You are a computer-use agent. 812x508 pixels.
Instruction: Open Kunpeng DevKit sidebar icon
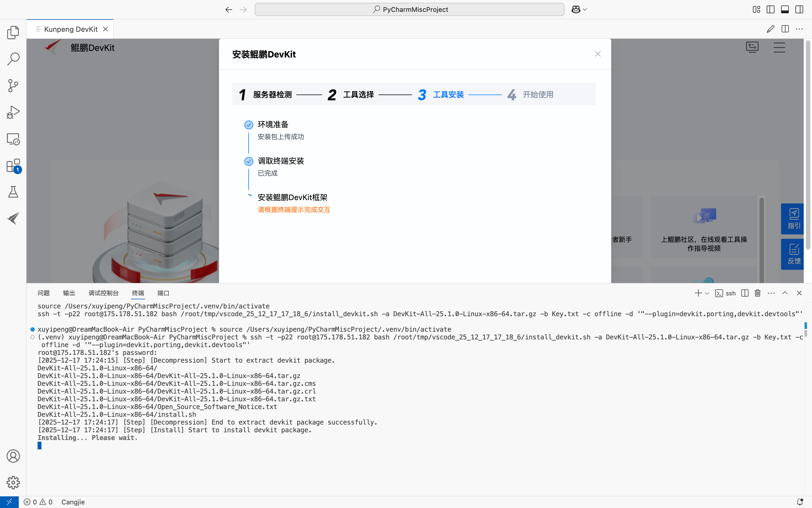point(13,218)
